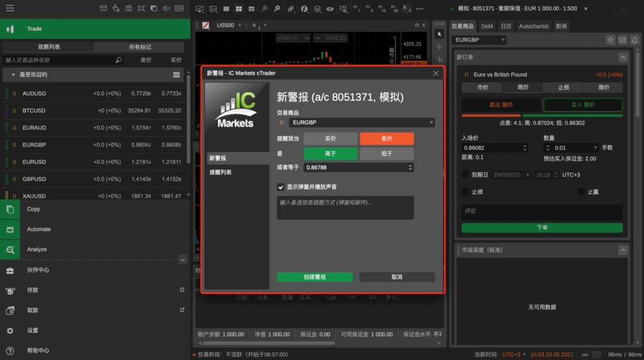Enable the 到期日 checkbox
This screenshot has height=360, width=644.
(x=465, y=175)
